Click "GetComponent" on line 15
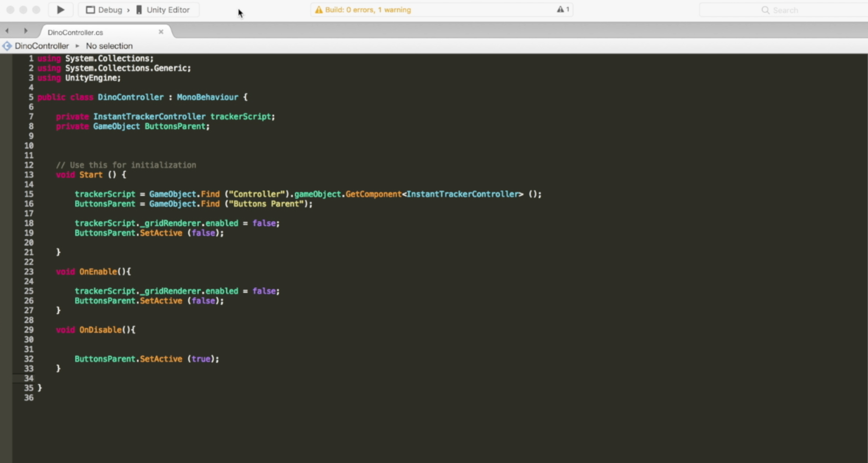Screen dimensions: 868x463 [374, 194]
